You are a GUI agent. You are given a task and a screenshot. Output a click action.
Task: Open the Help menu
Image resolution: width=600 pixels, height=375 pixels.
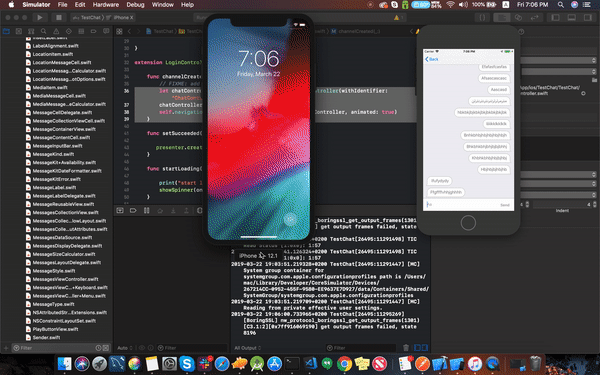click(x=187, y=5)
